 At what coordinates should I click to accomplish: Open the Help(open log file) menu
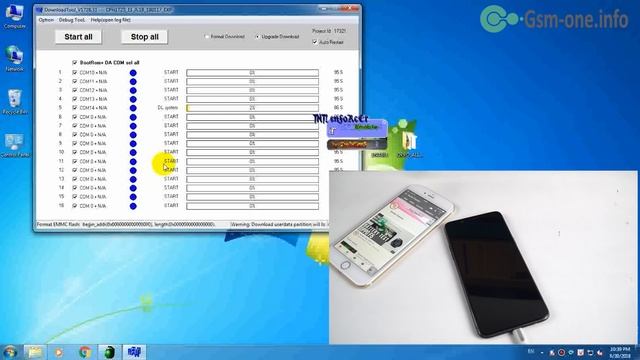[111, 20]
